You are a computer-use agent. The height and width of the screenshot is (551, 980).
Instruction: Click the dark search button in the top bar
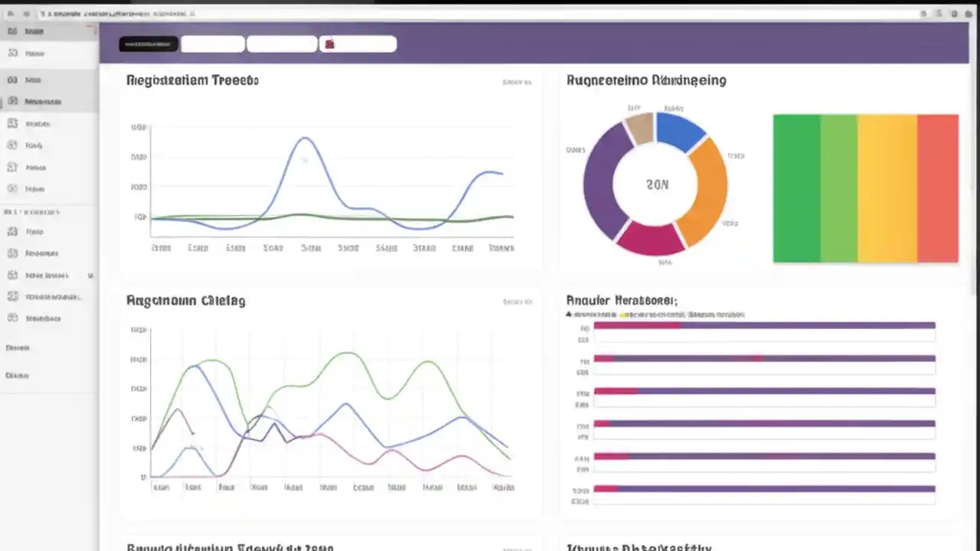[x=148, y=44]
